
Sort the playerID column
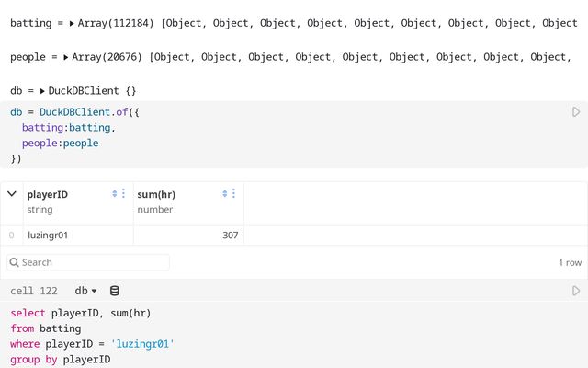tap(115, 194)
